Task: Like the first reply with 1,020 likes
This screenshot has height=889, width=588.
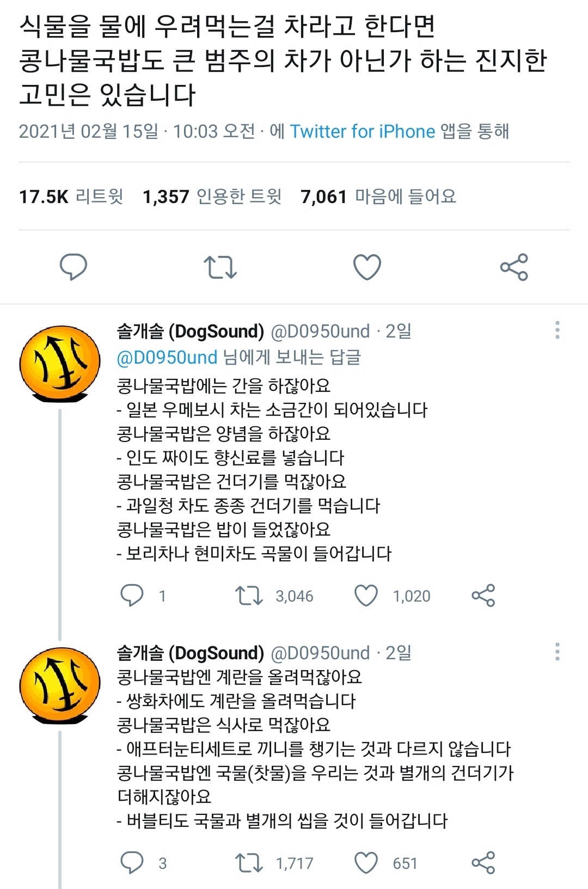Action: tap(366, 596)
